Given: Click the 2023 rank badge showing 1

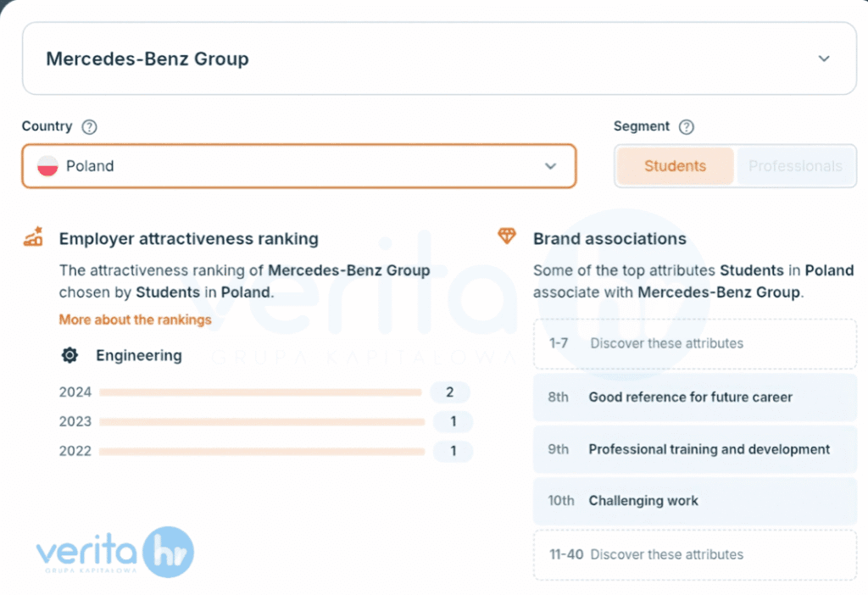Looking at the screenshot, I should click(453, 421).
